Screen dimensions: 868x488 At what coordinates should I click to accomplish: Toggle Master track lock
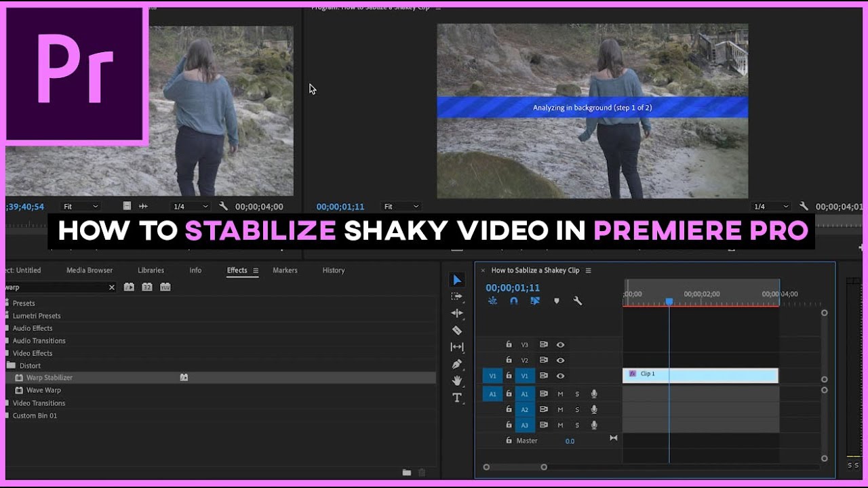point(509,441)
